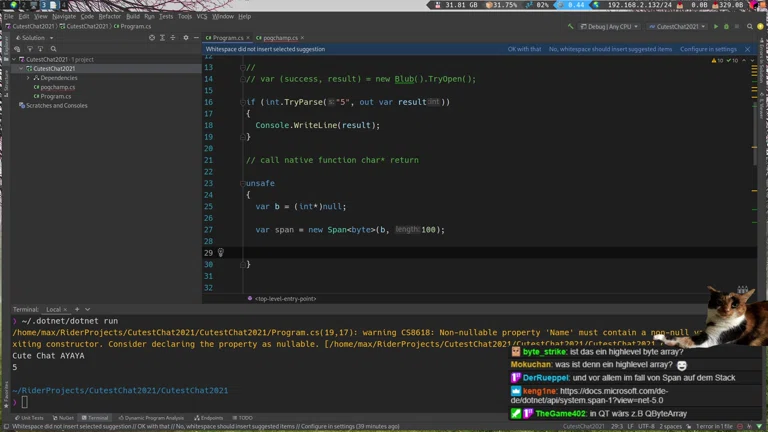Screen dimensions: 768x432
Task: Open Search Everywhere magnifier icon
Action: click(x=749, y=26)
